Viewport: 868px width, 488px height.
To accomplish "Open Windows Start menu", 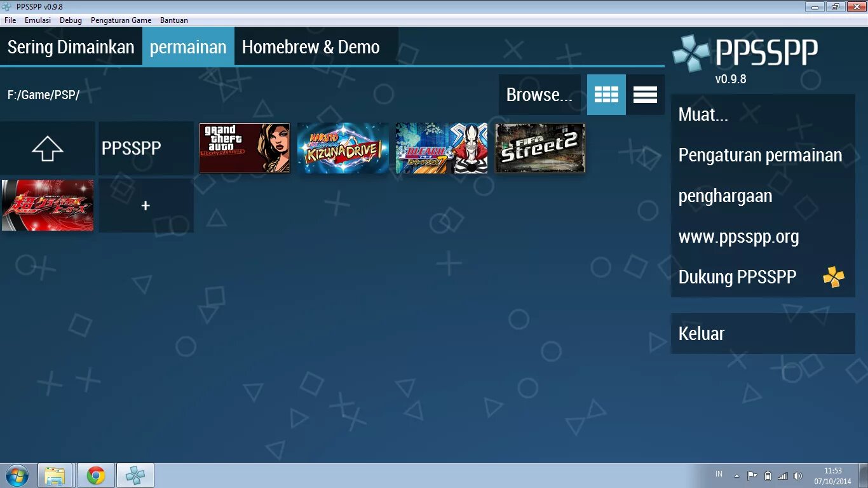I will (17, 475).
